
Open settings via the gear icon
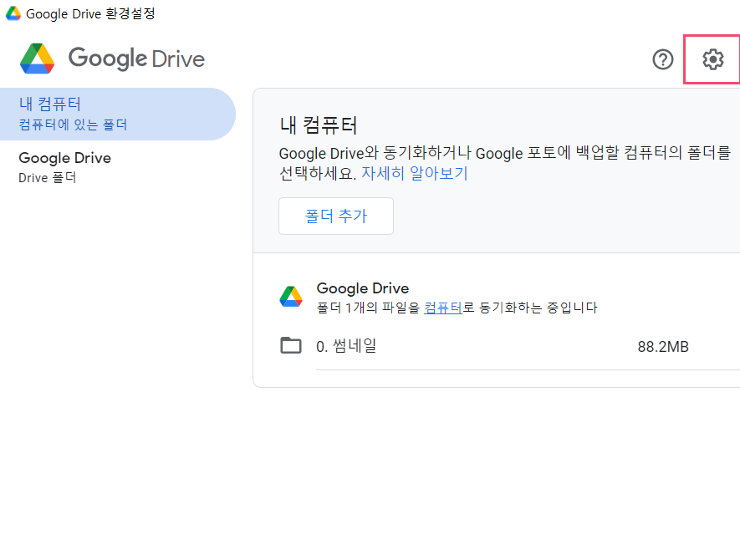(712, 59)
